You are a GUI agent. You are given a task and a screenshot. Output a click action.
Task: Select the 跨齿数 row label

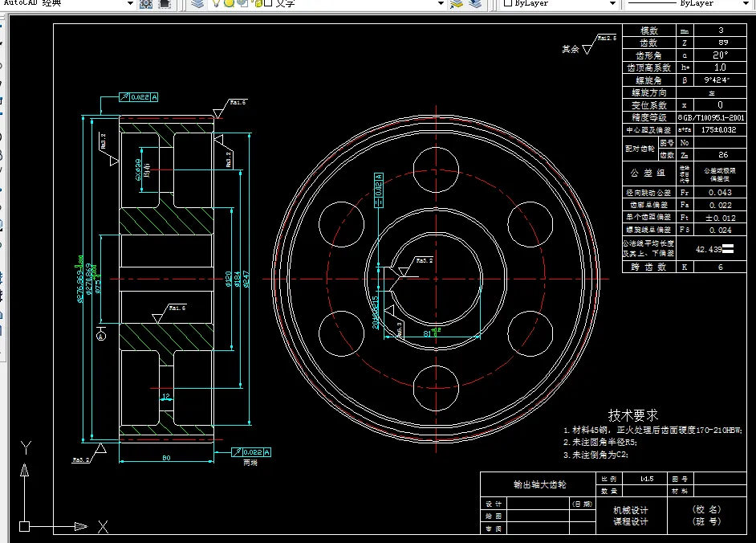[649, 267]
